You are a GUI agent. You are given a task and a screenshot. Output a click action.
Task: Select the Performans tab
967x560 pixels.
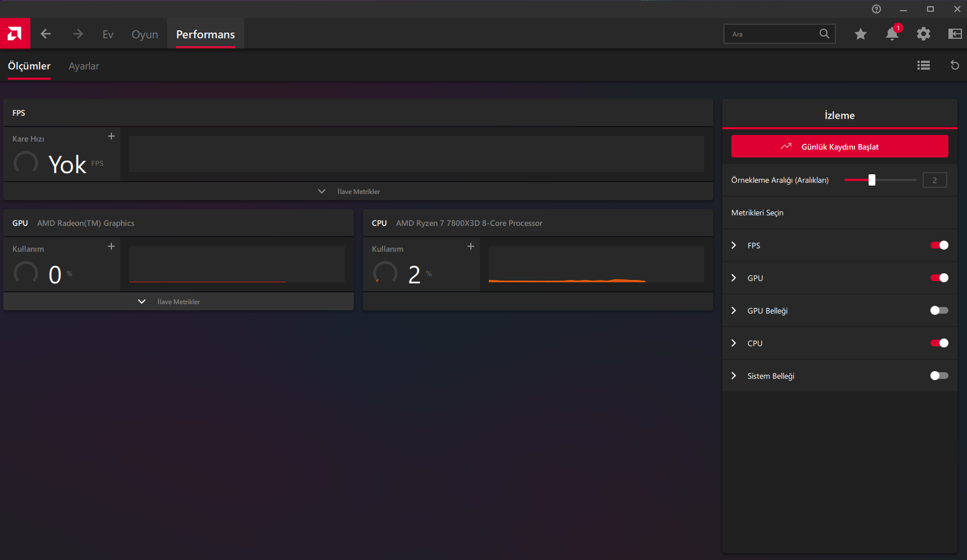(x=205, y=34)
